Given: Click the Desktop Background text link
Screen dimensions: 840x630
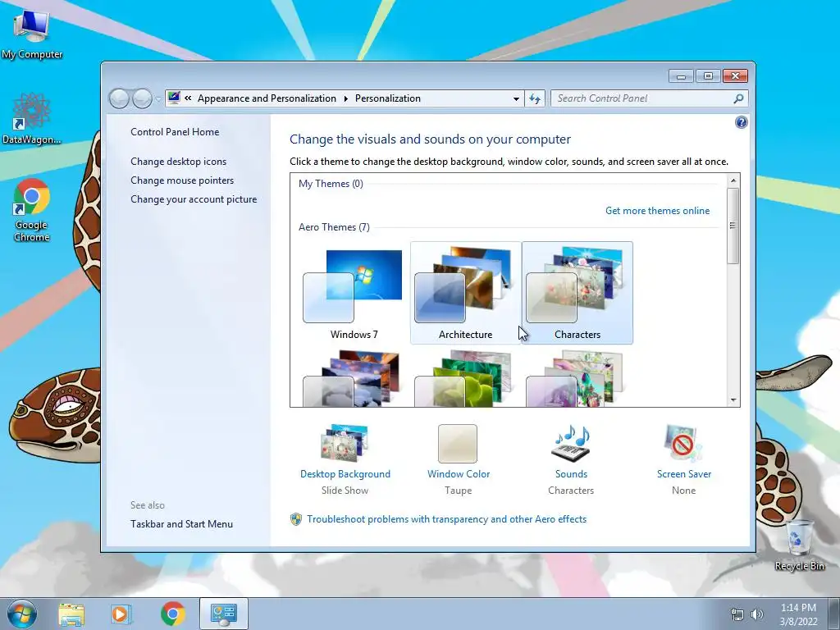Looking at the screenshot, I should click(x=345, y=474).
